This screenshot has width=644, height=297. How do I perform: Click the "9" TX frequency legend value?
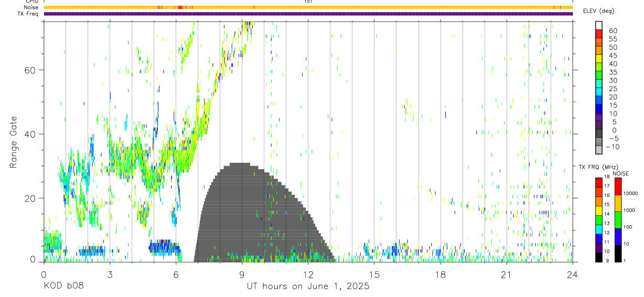coord(607,260)
